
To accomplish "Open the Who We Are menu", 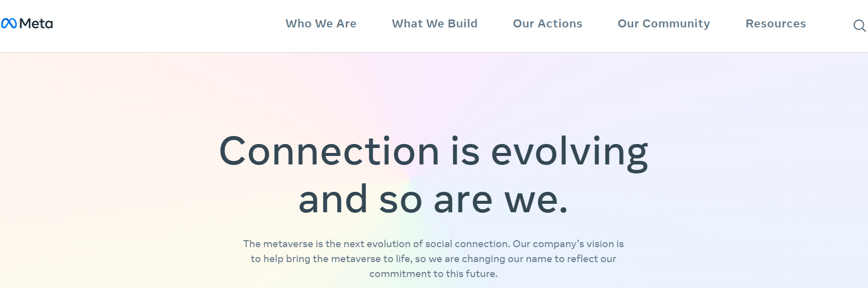I will tap(321, 23).
